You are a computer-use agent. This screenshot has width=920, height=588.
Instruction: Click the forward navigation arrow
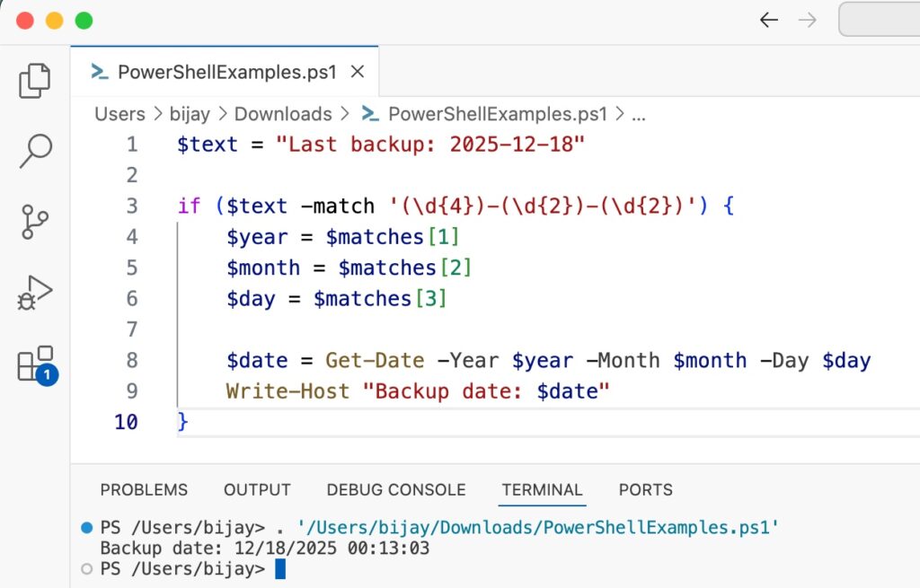(x=809, y=19)
